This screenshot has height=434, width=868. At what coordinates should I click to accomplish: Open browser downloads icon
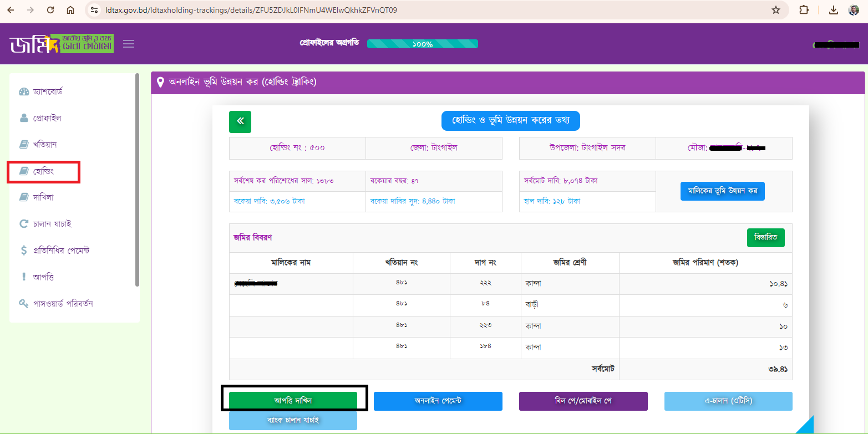point(834,10)
